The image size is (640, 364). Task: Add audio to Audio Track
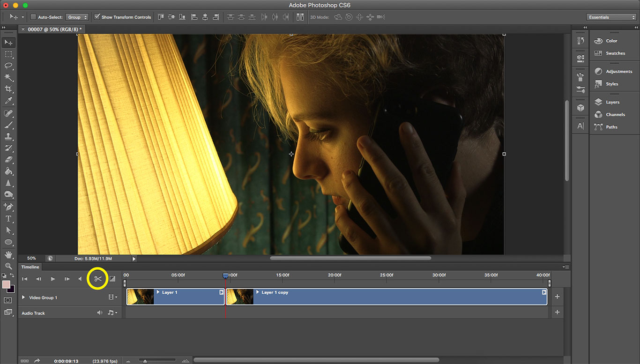pyautogui.click(x=557, y=312)
